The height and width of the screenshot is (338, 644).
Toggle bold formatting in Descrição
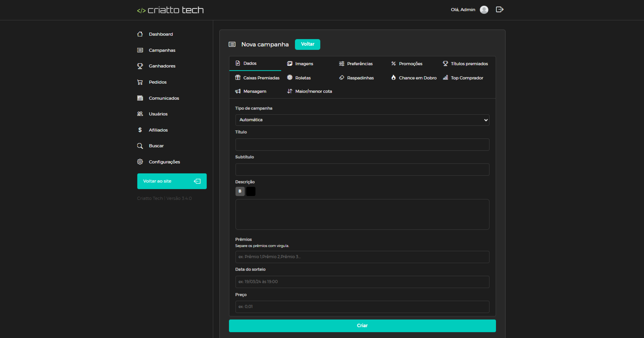coord(240,191)
